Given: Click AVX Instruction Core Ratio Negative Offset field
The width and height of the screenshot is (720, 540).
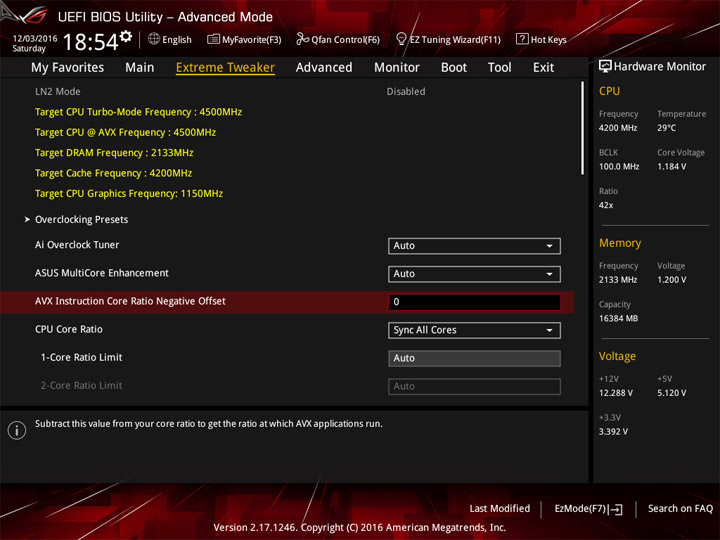Looking at the screenshot, I should pyautogui.click(x=474, y=302).
